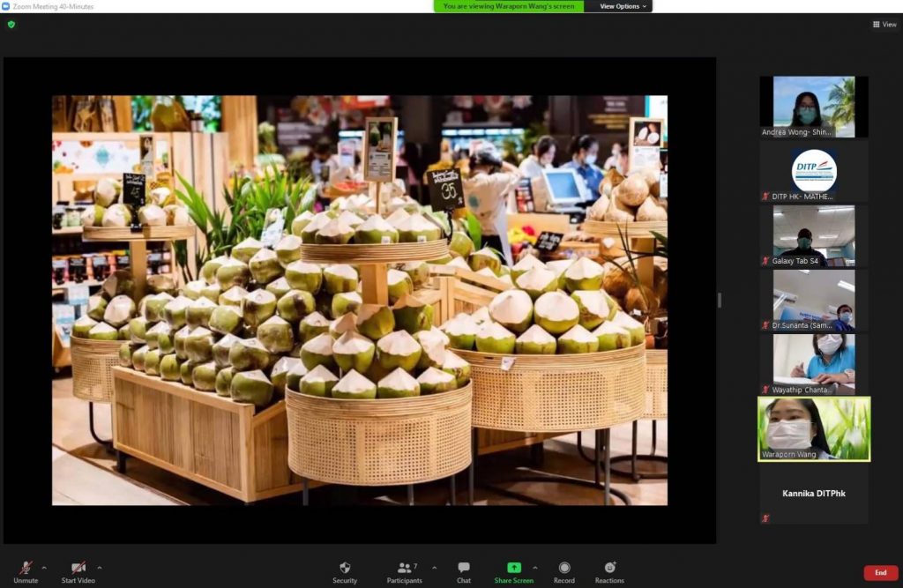Open the Chat panel
This screenshot has height=588, width=903.
pyautogui.click(x=464, y=570)
